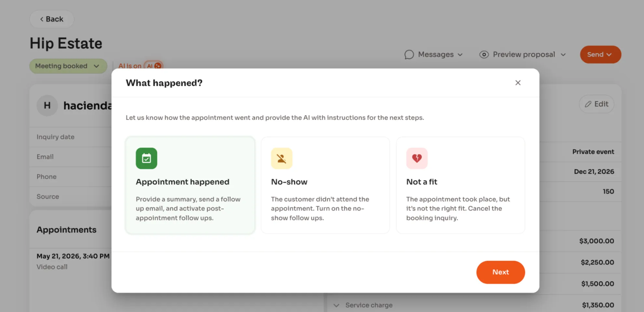Click the Source field label
The width and height of the screenshot is (644, 312).
point(48,196)
